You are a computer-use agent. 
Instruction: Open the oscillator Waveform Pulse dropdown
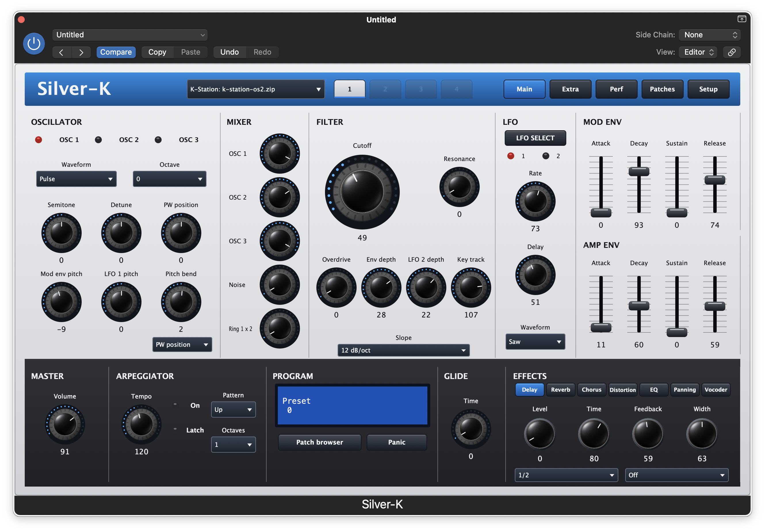76,179
